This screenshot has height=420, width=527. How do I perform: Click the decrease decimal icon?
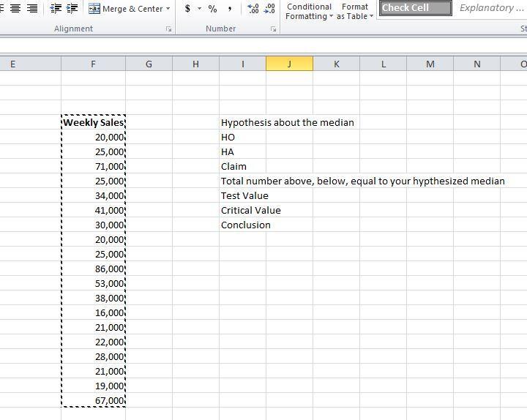click(x=269, y=8)
